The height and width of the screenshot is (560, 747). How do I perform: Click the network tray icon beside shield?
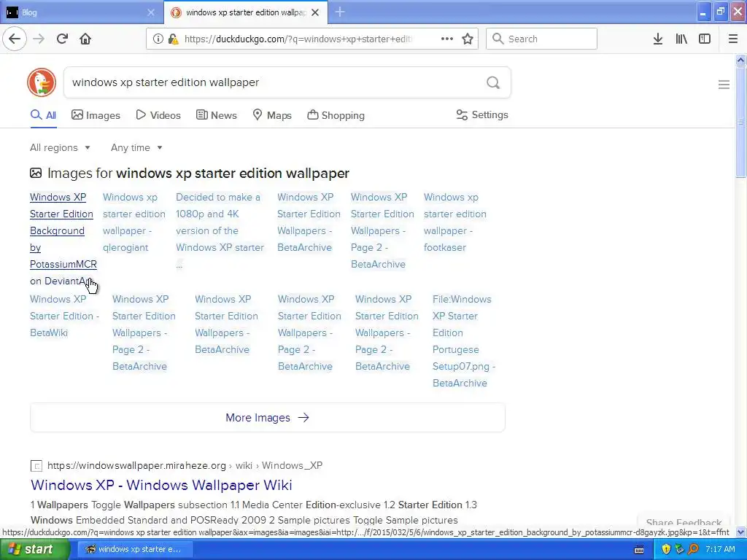[x=679, y=549]
